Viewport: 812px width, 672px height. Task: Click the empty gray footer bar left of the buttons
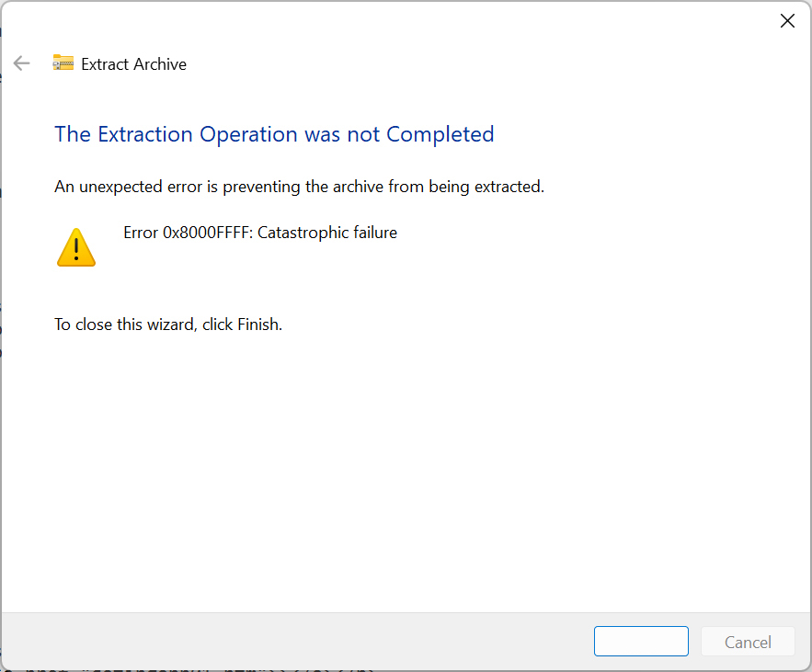(x=276, y=641)
